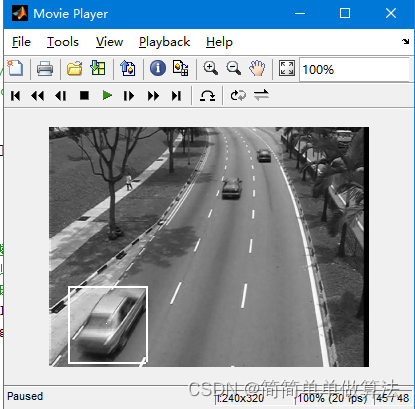
Task: Open the Playback menu
Action: [x=165, y=42]
